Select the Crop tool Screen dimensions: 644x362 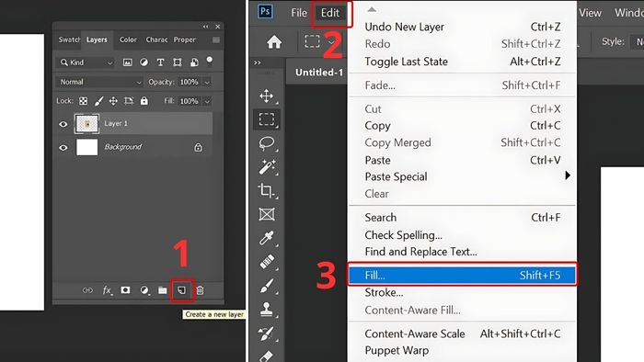(x=267, y=190)
